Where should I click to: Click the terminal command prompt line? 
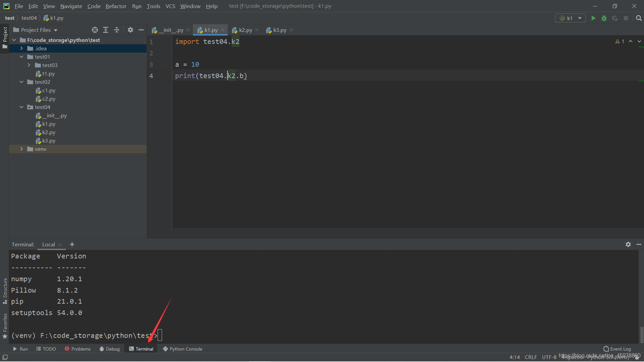pyautogui.click(x=87, y=335)
